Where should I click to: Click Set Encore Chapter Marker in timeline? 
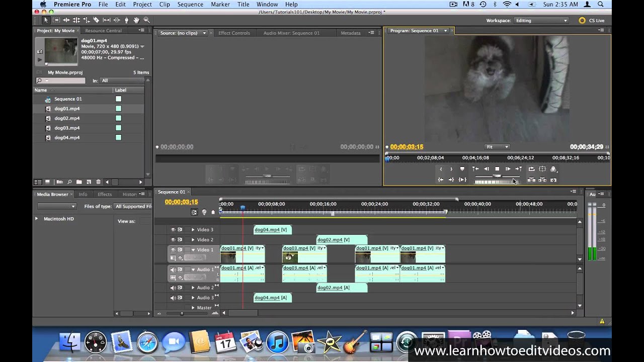pyautogui.click(x=204, y=212)
